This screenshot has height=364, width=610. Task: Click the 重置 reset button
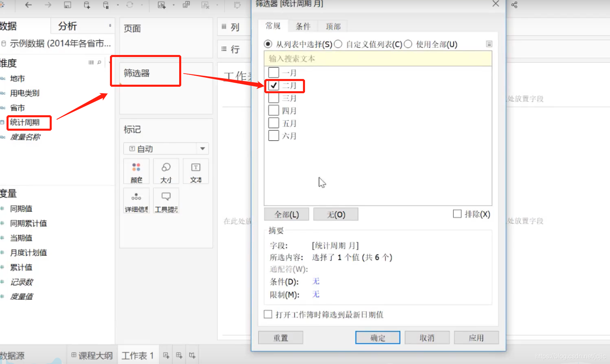[x=281, y=338]
